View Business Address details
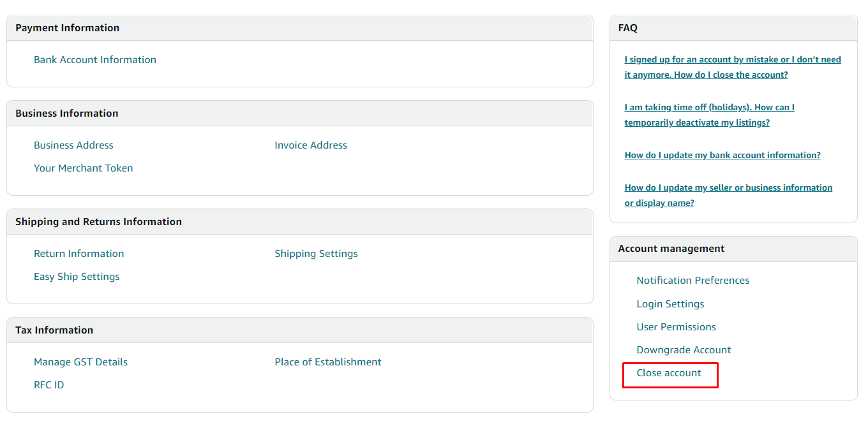Viewport: 868px width, 433px height. click(73, 145)
